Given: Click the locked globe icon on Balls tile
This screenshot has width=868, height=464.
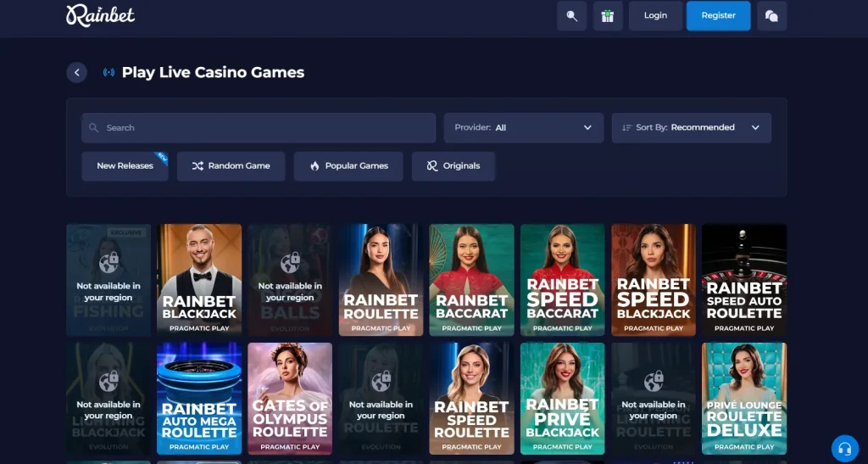Looking at the screenshot, I should coord(290,262).
